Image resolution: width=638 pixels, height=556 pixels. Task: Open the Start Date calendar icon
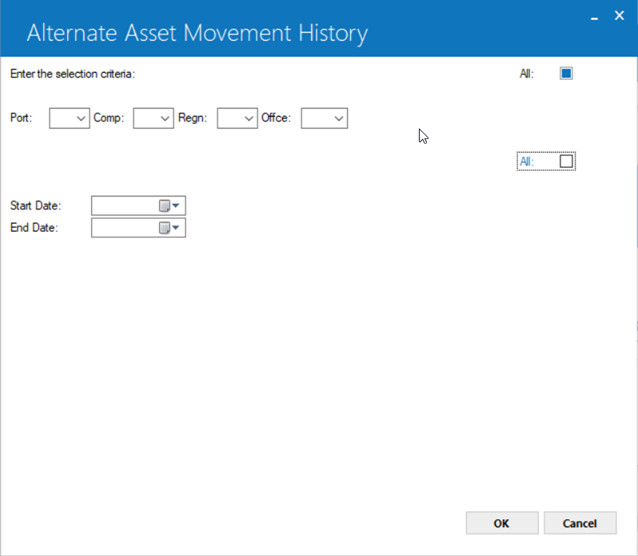pos(164,206)
